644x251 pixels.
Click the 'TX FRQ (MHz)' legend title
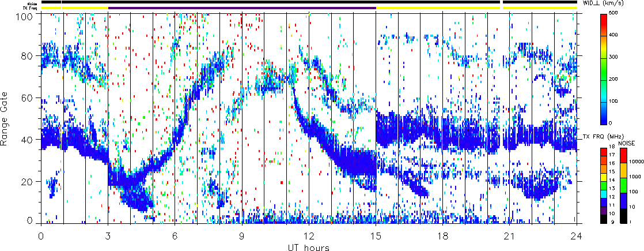click(603, 137)
